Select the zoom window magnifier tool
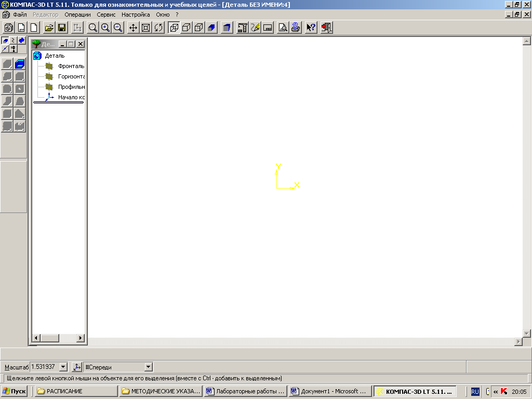Image resolution: width=532 pixels, height=399 pixels. 92,28
